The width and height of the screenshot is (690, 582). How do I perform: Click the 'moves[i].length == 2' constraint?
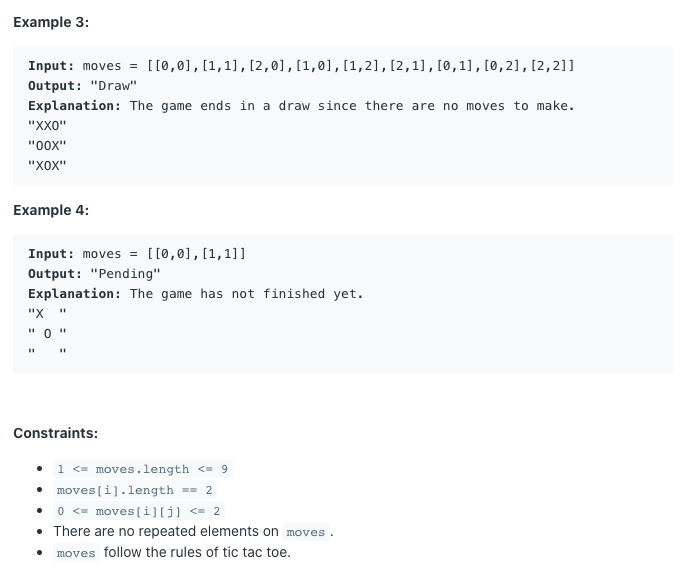coord(135,490)
